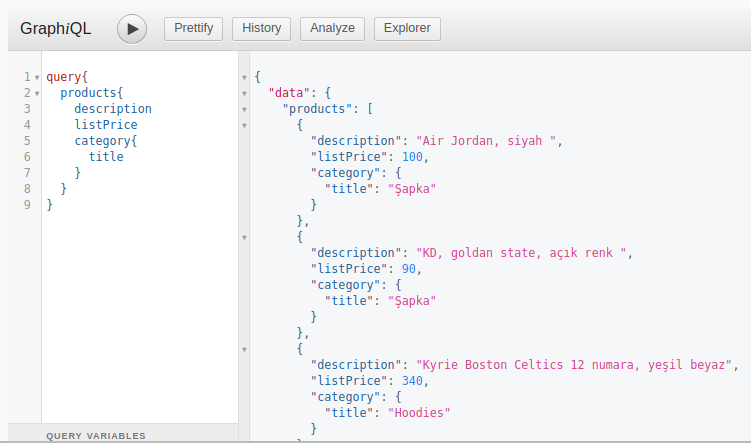Fold the products block at line 2
This screenshot has height=443, width=751.
pyautogui.click(x=37, y=93)
